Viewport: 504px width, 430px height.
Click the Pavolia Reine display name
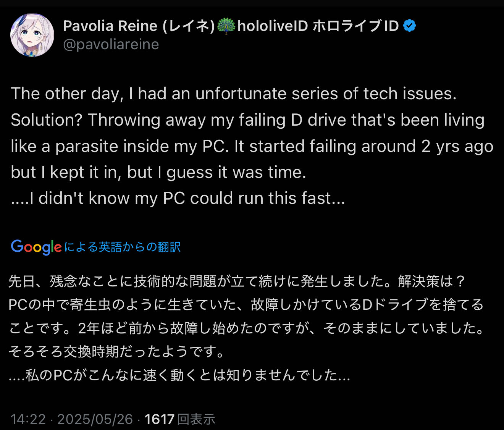click(x=110, y=26)
